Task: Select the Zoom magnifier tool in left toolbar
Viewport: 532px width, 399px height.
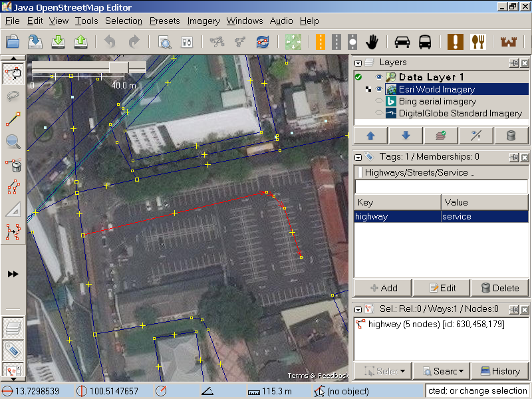Action: 13,142
